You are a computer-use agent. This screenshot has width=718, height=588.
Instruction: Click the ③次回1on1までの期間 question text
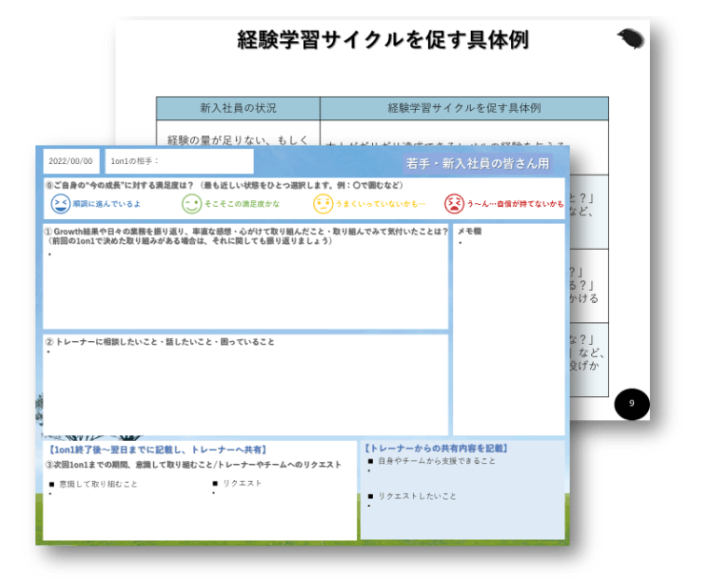(x=193, y=465)
